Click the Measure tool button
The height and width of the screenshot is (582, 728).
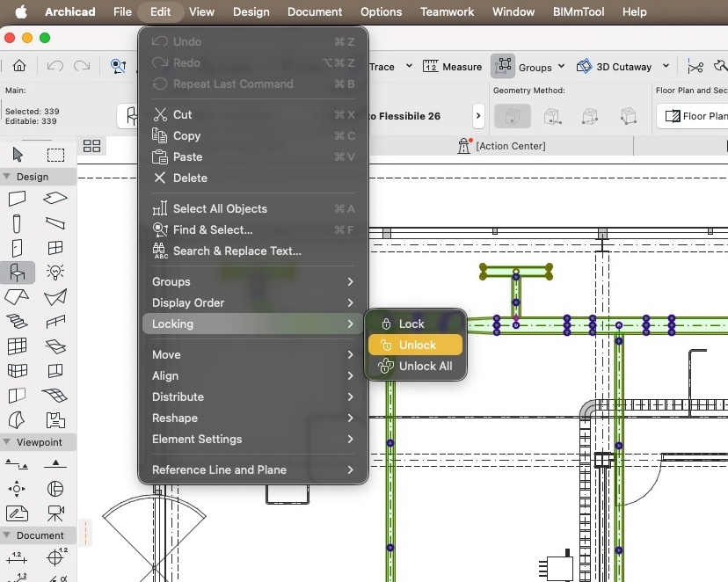click(452, 67)
